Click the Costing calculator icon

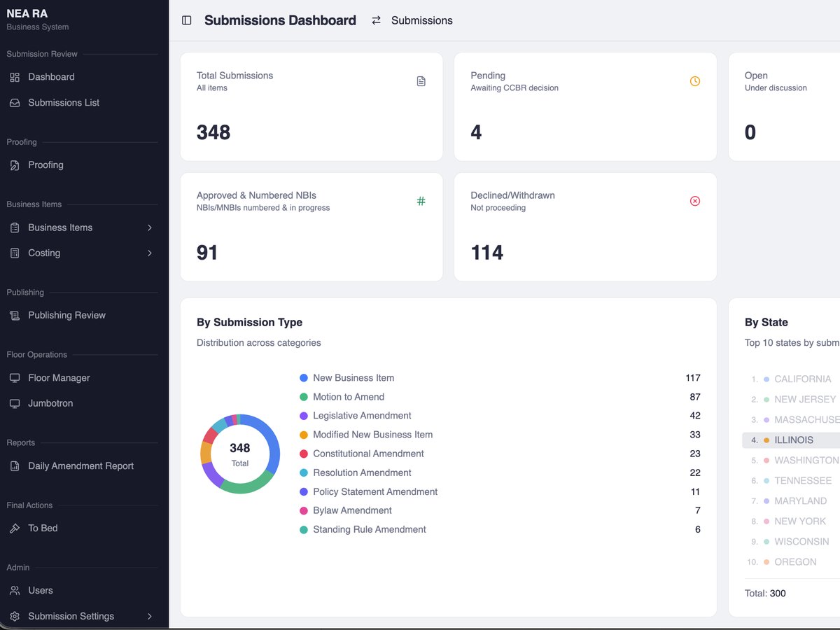[15, 253]
